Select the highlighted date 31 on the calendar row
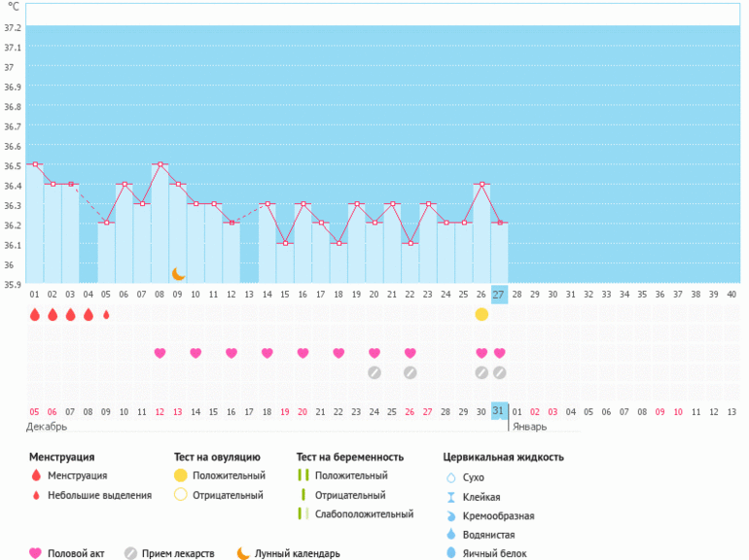 click(x=499, y=411)
